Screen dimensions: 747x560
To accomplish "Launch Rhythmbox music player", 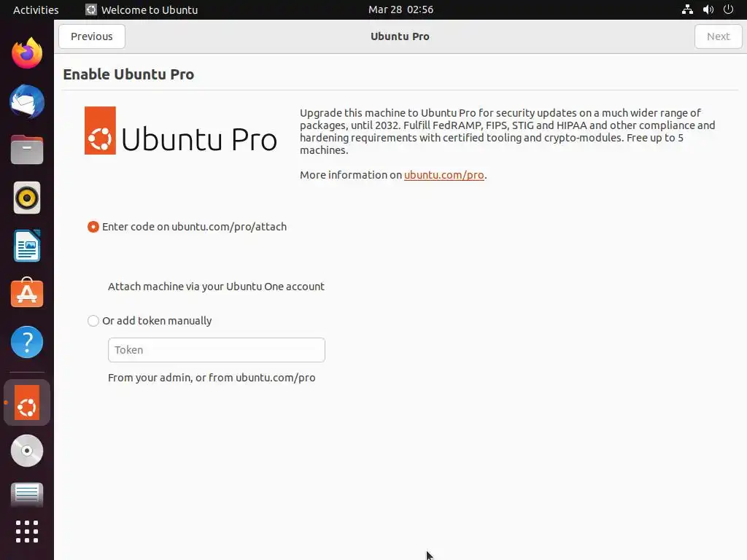I will click(27, 198).
